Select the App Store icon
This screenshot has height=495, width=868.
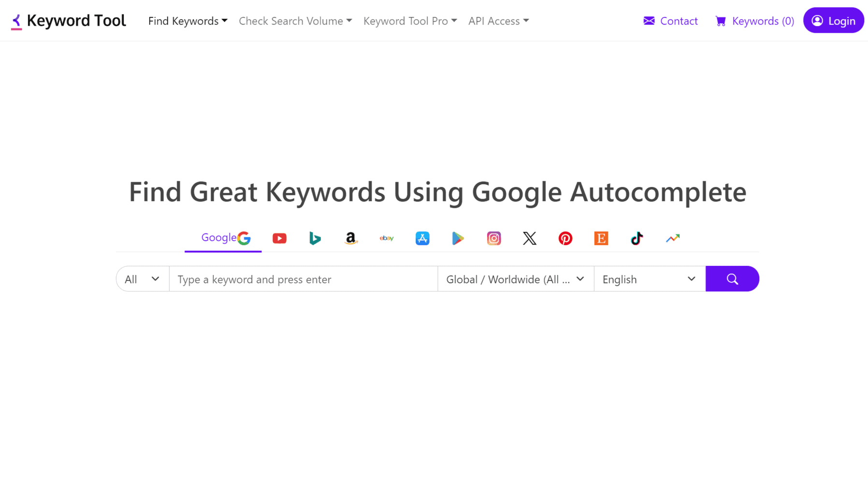(x=422, y=238)
